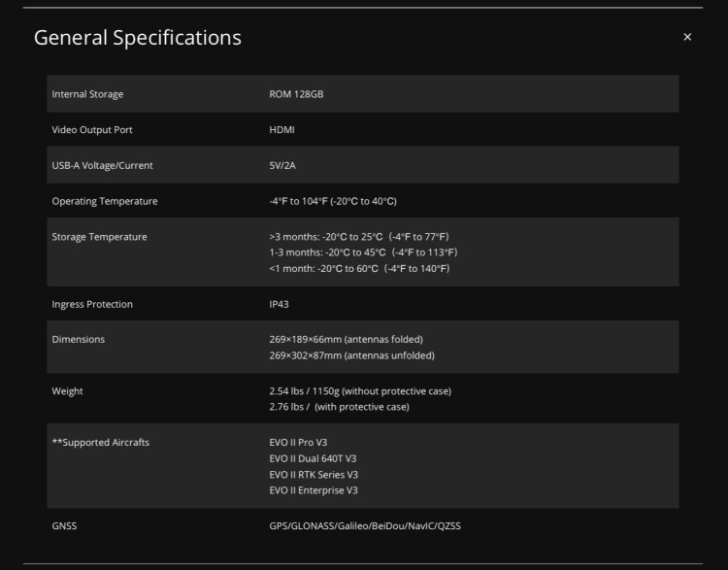Click the 2.54 lbs weight line
The width and height of the screenshot is (728, 570).
(360, 391)
